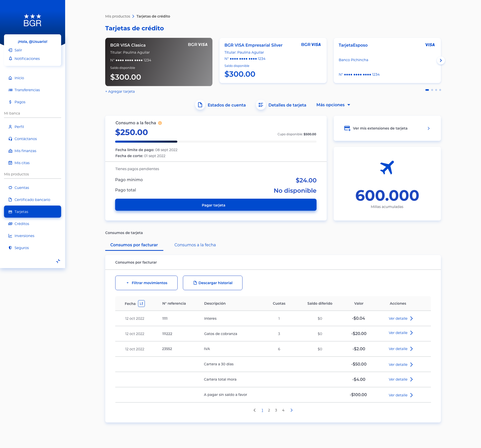This screenshot has height=448, width=481.
Task: Select the last carousel indicator dot
Action: pos(440,90)
